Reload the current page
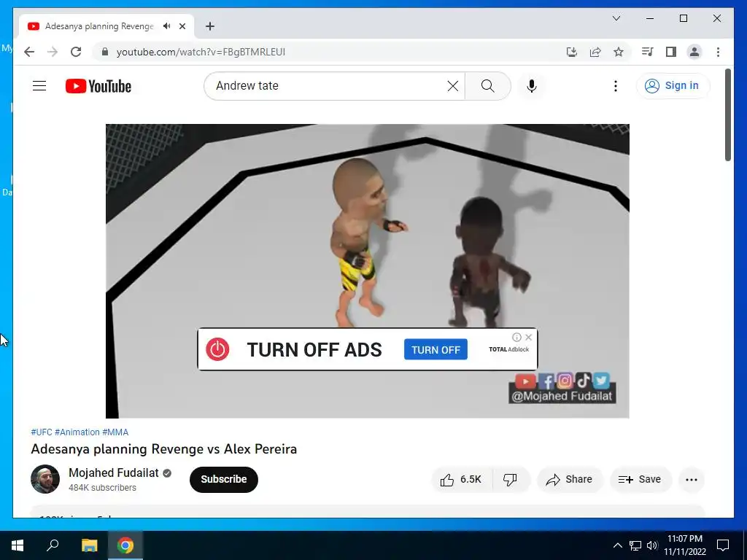The width and height of the screenshot is (747, 560). tap(76, 52)
